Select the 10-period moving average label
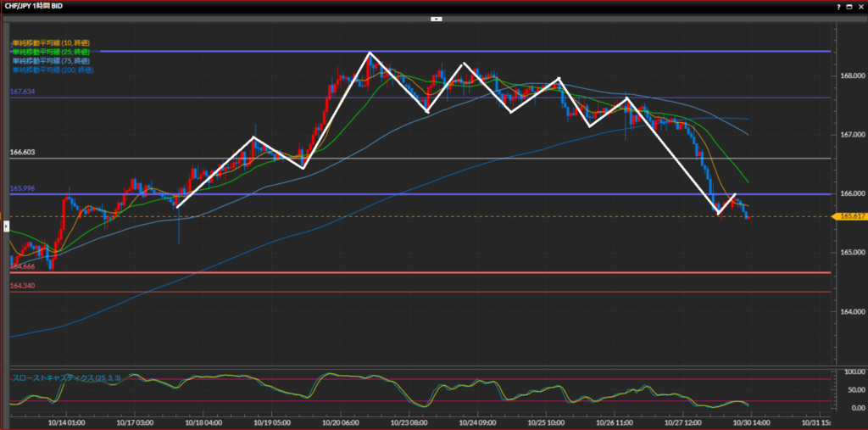 (51, 42)
